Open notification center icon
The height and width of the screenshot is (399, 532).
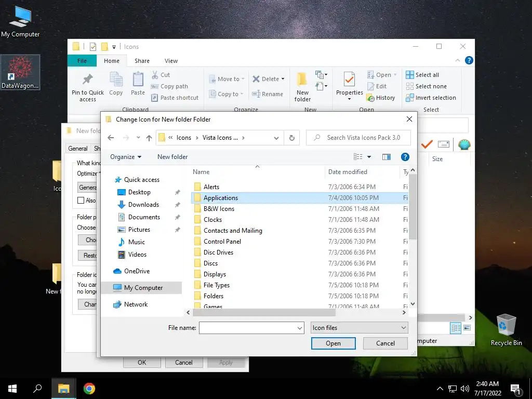[x=516, y=389]
